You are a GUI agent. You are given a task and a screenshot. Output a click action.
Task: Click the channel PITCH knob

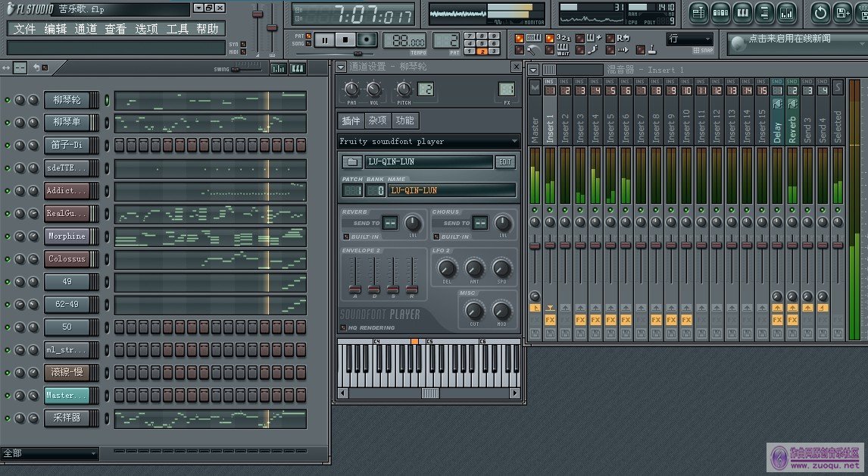point(404,89)
